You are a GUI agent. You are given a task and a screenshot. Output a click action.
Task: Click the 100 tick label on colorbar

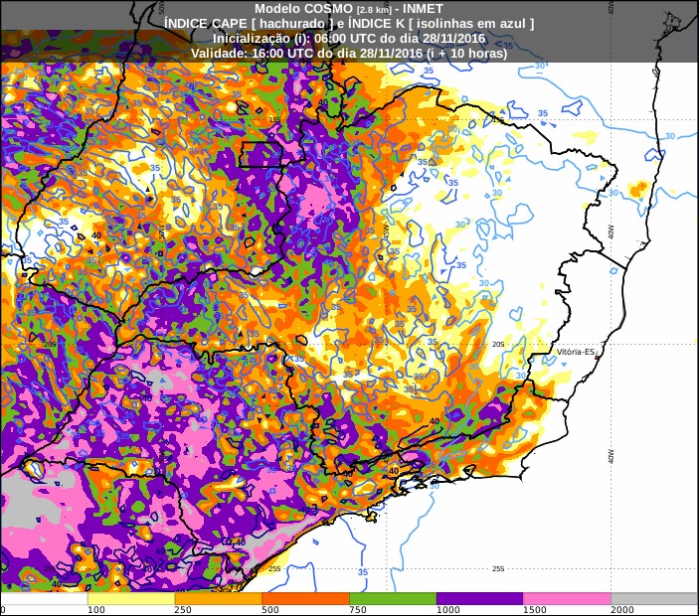click(x=95, y=610)
